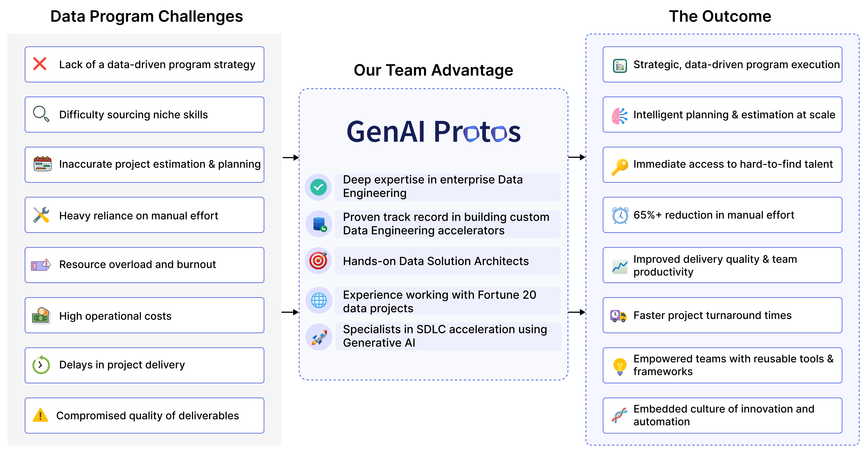Image resolution: width=868 pixels, height=453 pixels.
Task: Select the GenAI Protos logo
Action: click(434, 132)
